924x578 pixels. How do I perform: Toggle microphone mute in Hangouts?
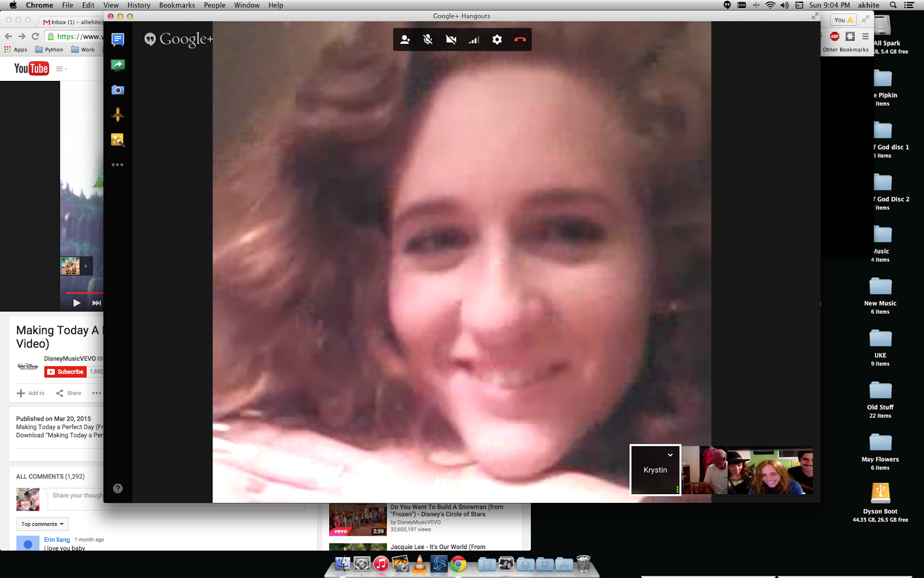[428, 40]
